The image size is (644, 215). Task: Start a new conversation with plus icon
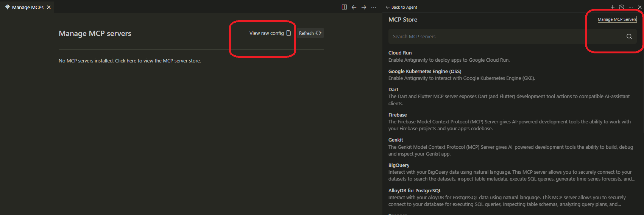pyautogui.click(x=612, y=7)
